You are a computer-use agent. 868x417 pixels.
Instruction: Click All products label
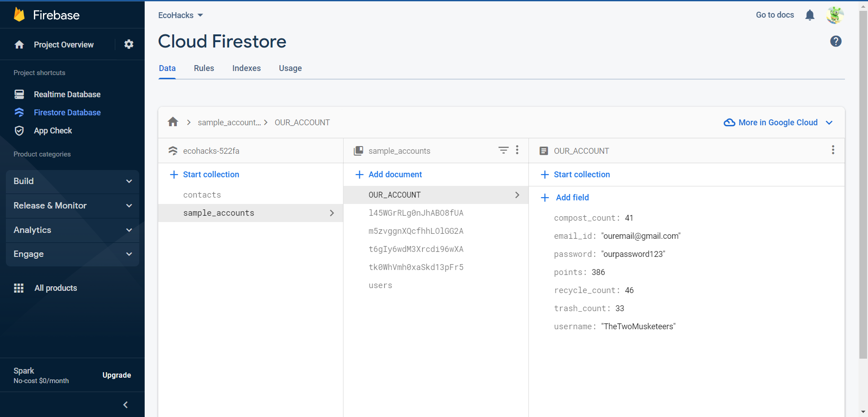pyautogui.click(x=56, y=288)
